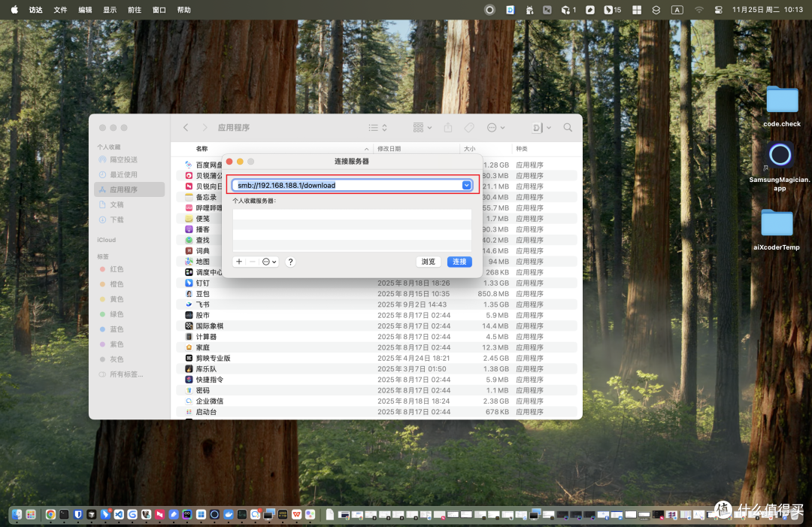812x527 pixels.
Task: Select the 家庭 app row
Action: point(377,347)
